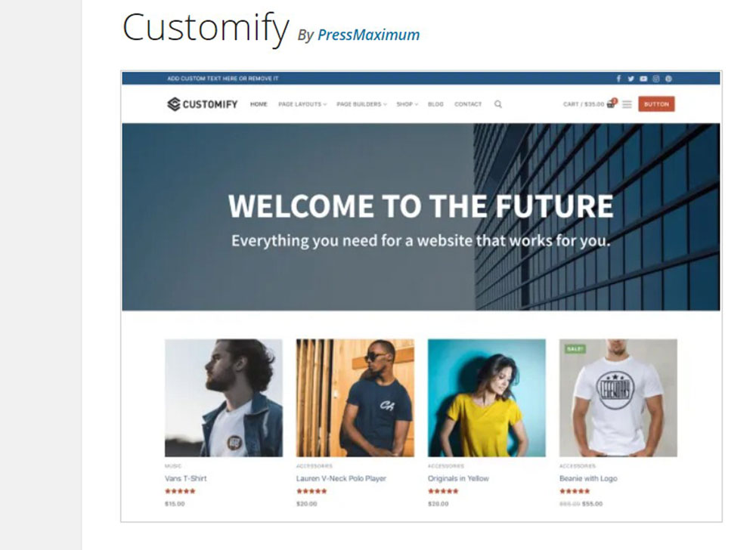Open the Beanie with Logo product link
This screenshot has width=756, height=550.
(588, 478)
